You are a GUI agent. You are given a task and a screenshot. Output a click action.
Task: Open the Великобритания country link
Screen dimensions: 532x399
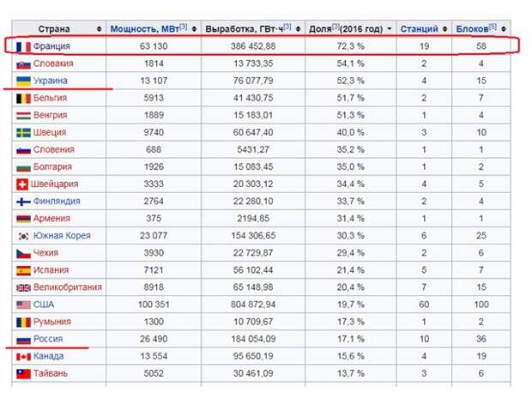(68, 287)
